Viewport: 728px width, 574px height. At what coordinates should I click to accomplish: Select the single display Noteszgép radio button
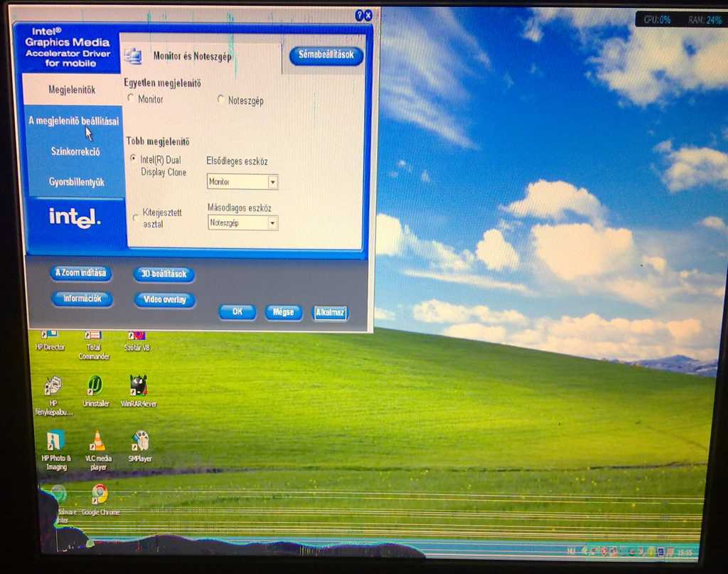pos(220,100)
